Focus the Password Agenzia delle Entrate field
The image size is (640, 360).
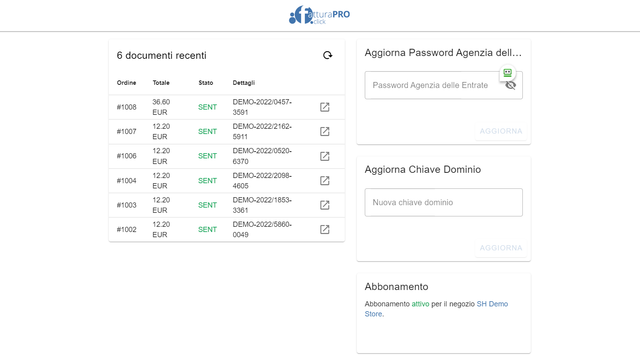tap(443, 85)
